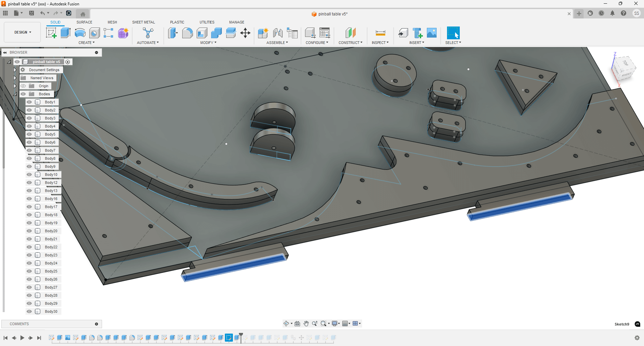Click the New Component icon
644x346 pixels.
pyautogui.click(x=263, y=33)
